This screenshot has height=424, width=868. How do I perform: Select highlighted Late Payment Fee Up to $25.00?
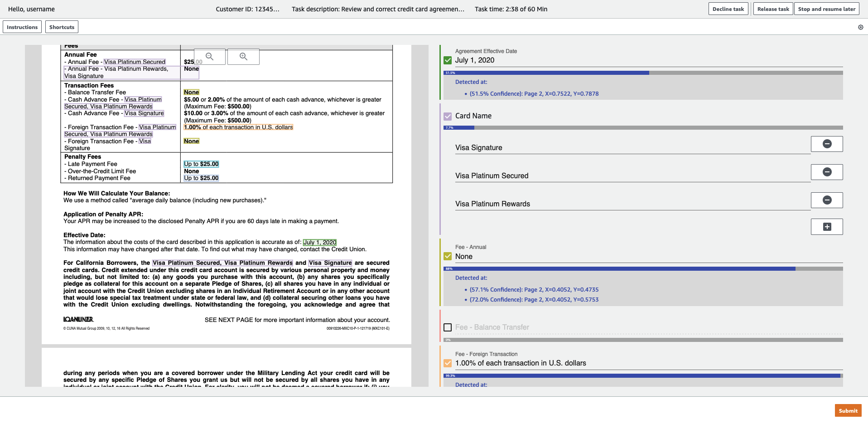click(201, 164)
